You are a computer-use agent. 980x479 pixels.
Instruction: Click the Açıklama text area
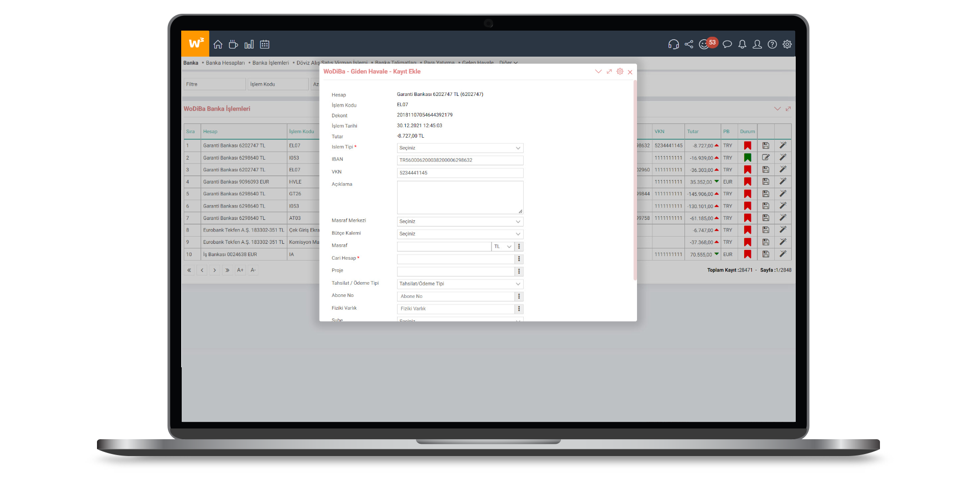coord(460,197)
